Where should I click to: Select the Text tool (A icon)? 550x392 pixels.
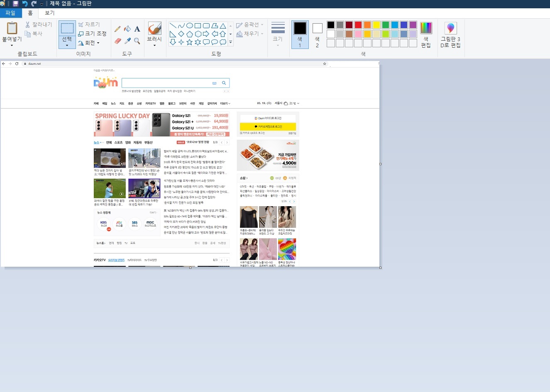(137, 29)
